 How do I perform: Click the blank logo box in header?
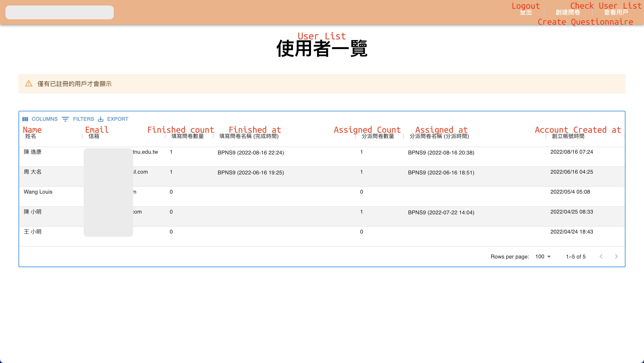pos(59,12)
